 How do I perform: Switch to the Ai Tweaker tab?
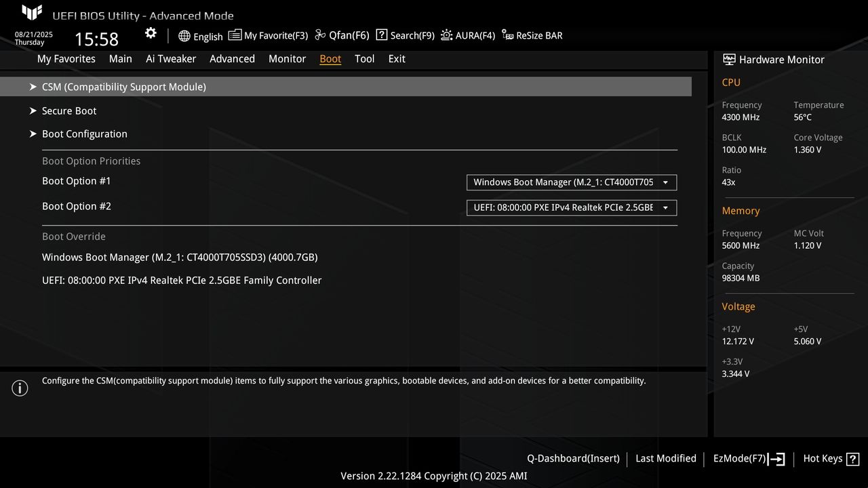171,59
